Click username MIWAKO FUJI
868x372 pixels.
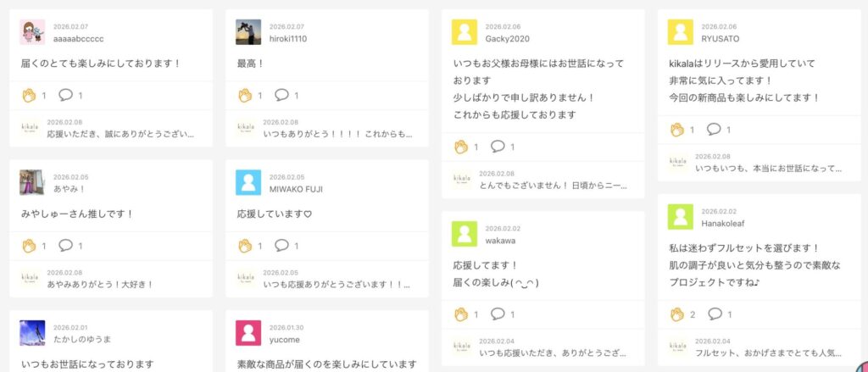(x=296, y=189)
